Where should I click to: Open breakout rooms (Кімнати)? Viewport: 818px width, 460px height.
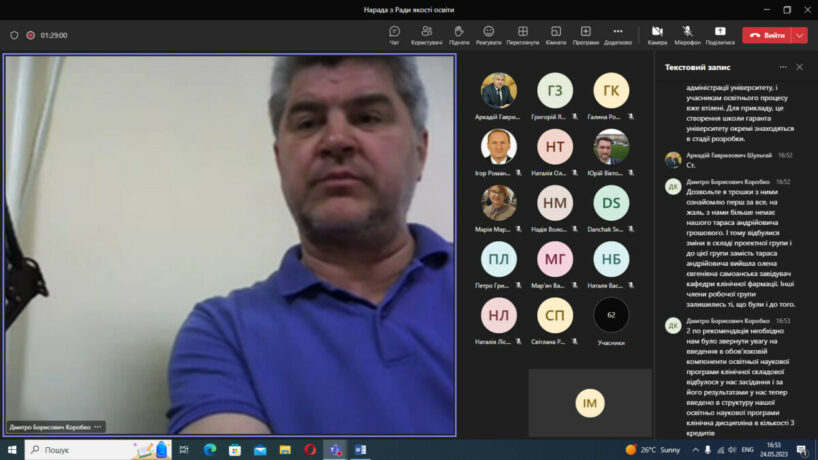point(555,34)
